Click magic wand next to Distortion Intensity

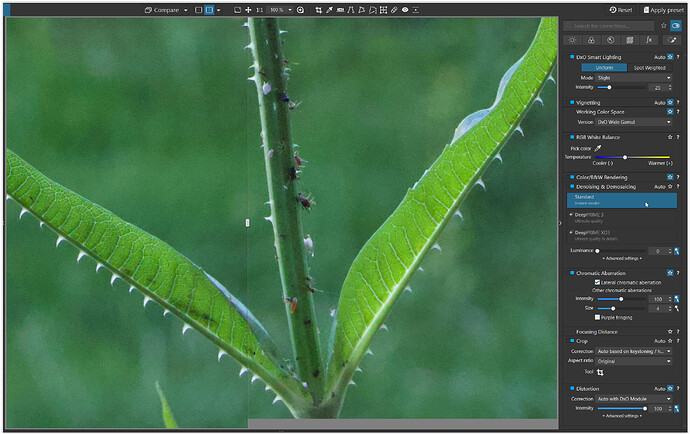point(677,408)
